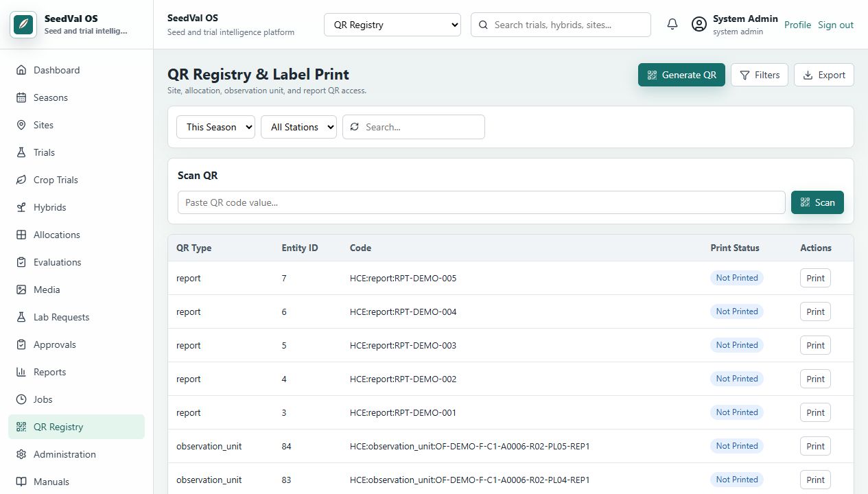868x494 pixels.
Task: Click Not Printed badge for RPT-DEMO-001
Action: [737, 412]
